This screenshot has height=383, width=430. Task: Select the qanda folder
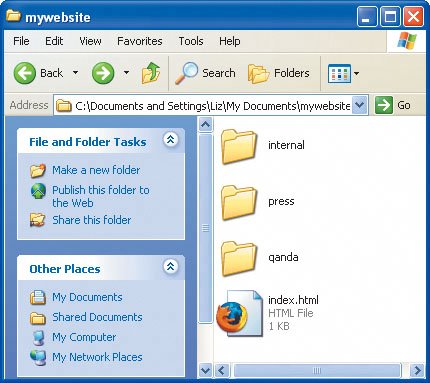pyautogui.click(x=259, y=258)
